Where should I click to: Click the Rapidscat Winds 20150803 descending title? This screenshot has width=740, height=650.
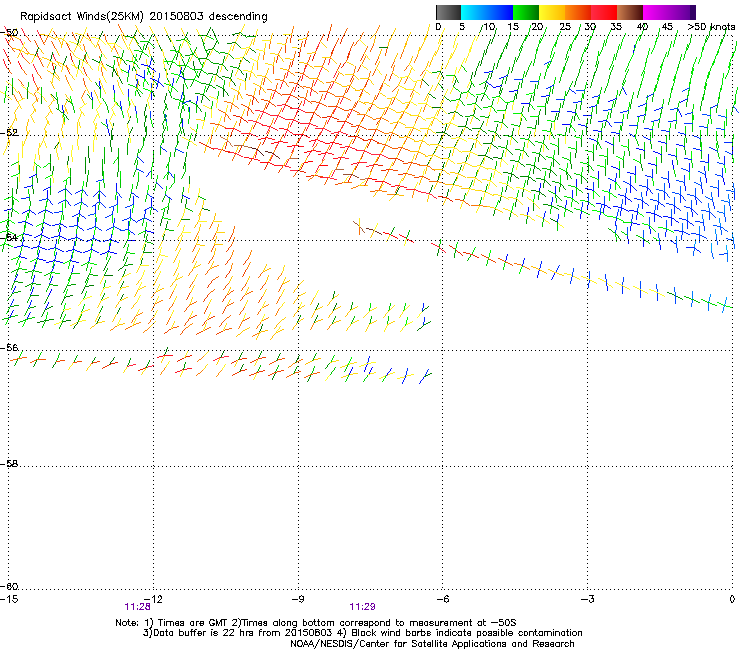pos(143,16)
